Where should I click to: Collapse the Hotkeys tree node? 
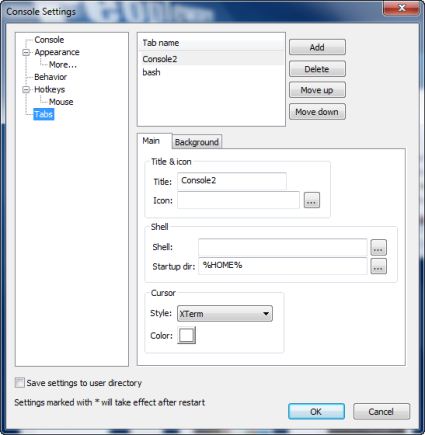26,90
